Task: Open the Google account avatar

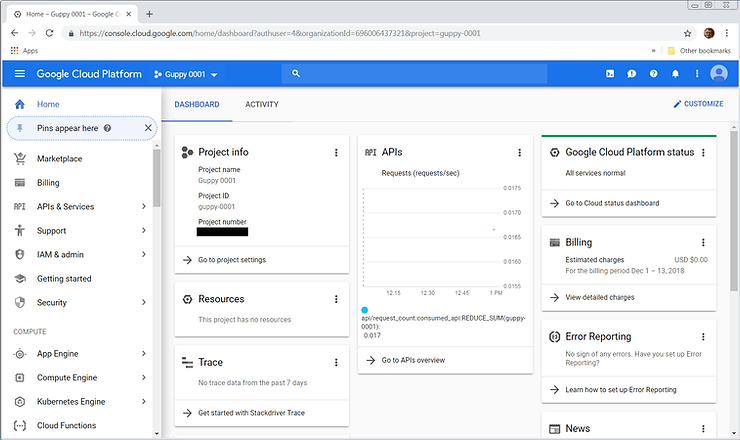Action: click(719, 74)
